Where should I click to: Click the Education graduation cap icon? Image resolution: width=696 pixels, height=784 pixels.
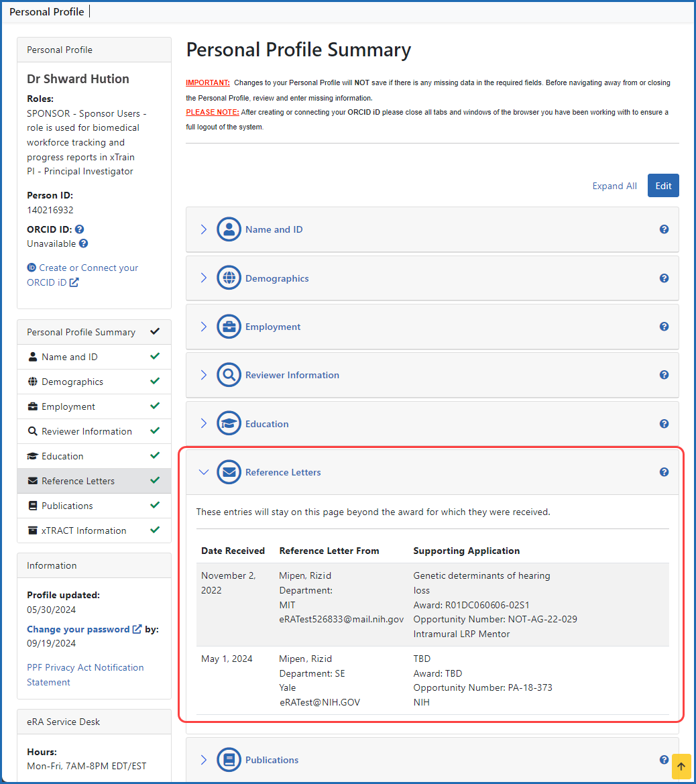tap(229, 423)
